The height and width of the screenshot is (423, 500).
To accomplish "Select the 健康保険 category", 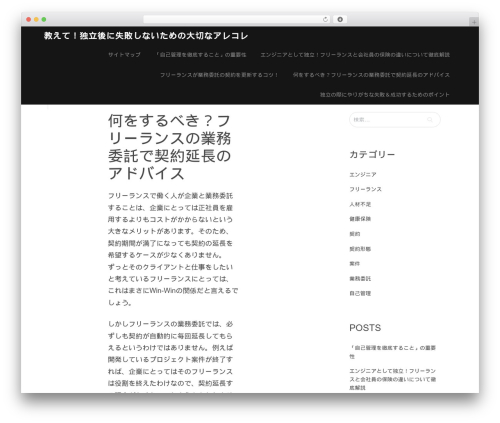I will [x=360, y=219].
